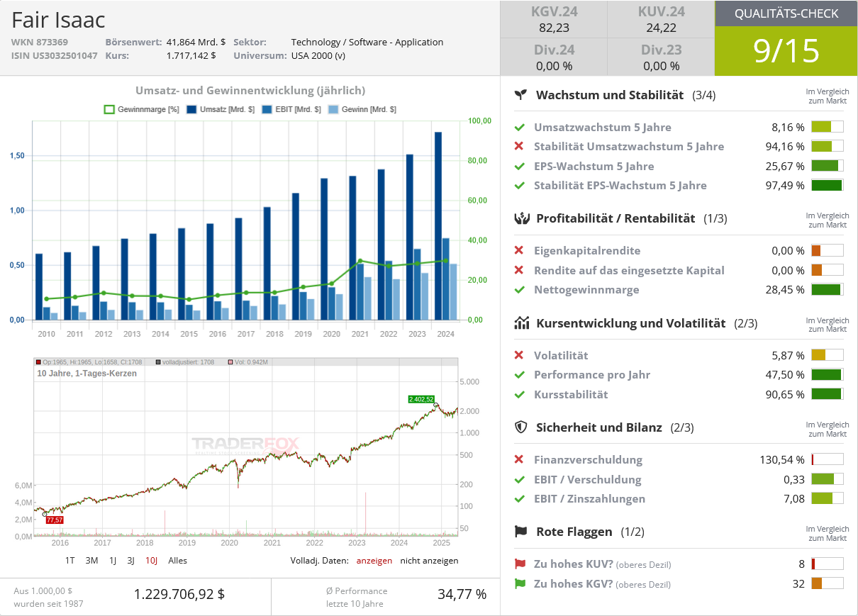Click the hands icon beside Profitabilität / Rentabilität
Screen dimensions: 858x616
[521, 218]
